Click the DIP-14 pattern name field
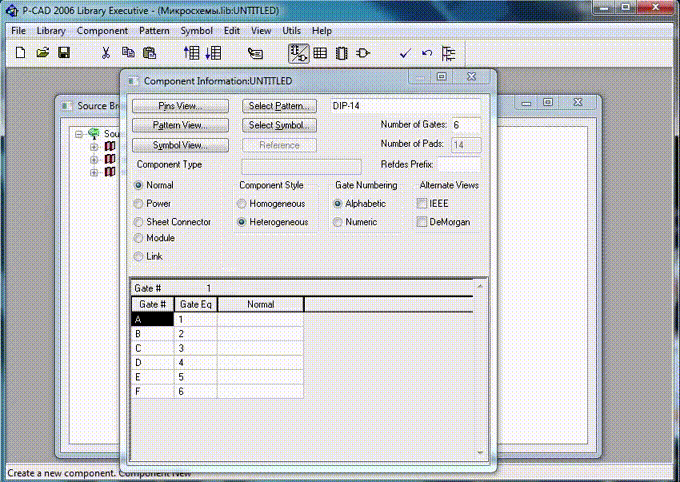The image size is (680, 482). click(x=405, y=106)
